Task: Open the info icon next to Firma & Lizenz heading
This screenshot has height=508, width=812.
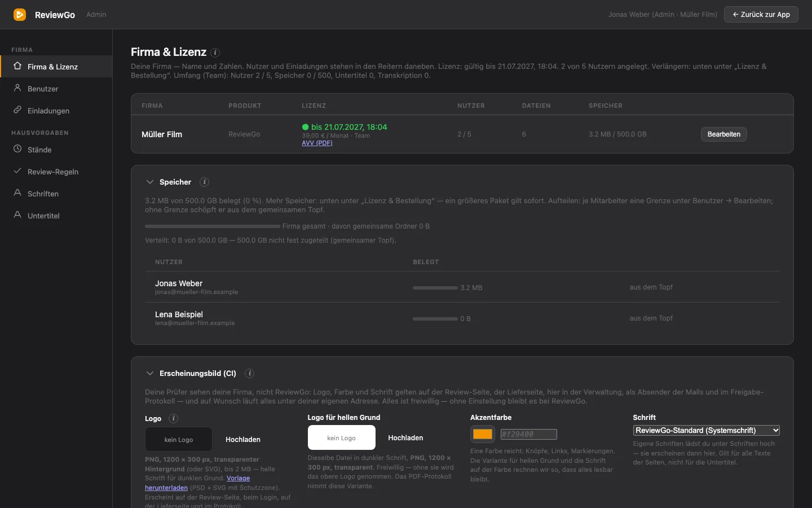Action: (x=215, y=52)
